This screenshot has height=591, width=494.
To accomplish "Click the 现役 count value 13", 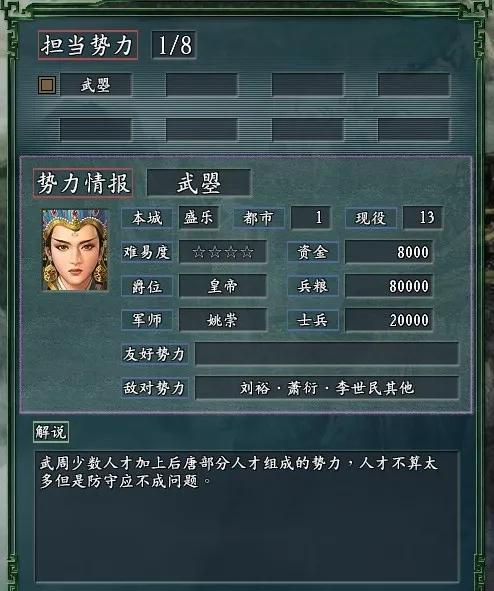I will coord(423,217).
